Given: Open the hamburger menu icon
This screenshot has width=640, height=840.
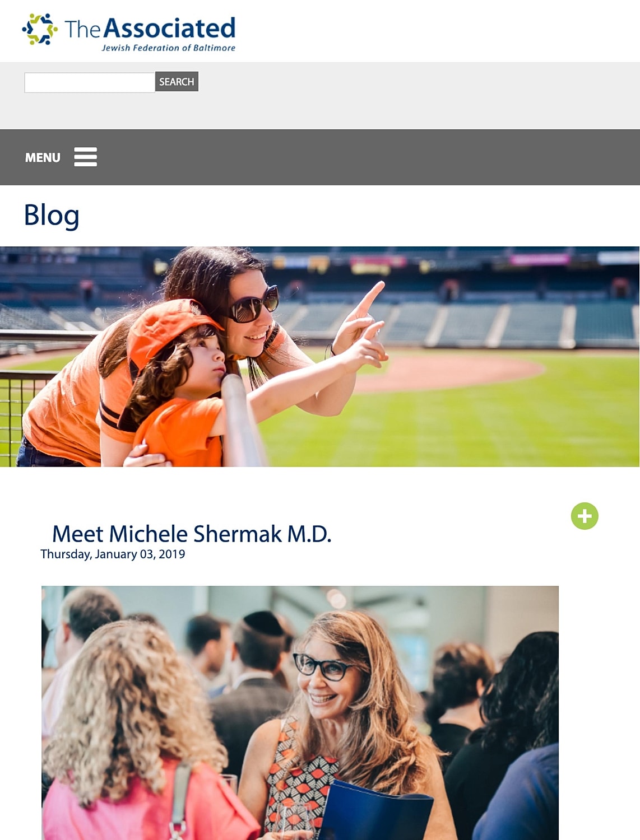Looking at the screenshot, I should [85, 157].
